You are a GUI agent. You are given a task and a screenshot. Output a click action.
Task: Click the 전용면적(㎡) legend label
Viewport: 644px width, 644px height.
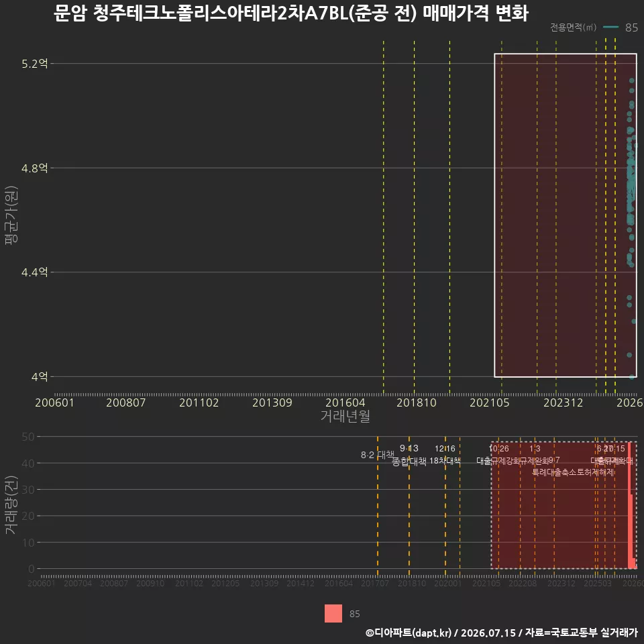573,27
